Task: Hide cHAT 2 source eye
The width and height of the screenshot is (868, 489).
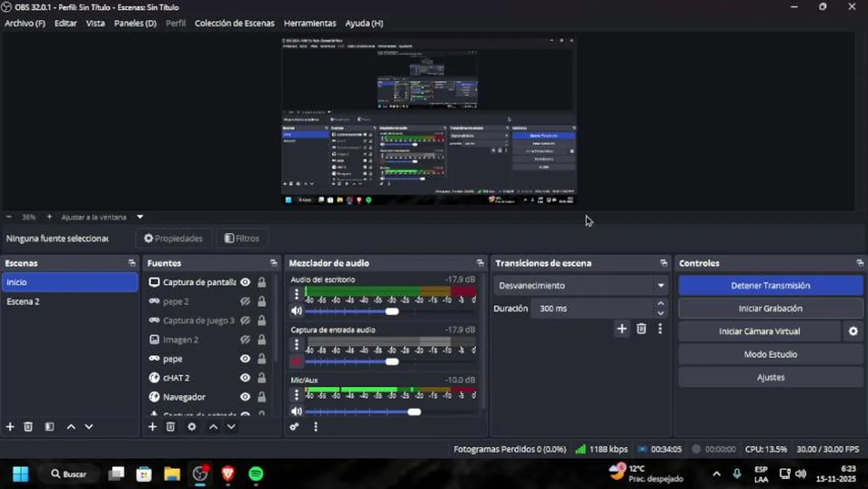Action: pos(245,378)
